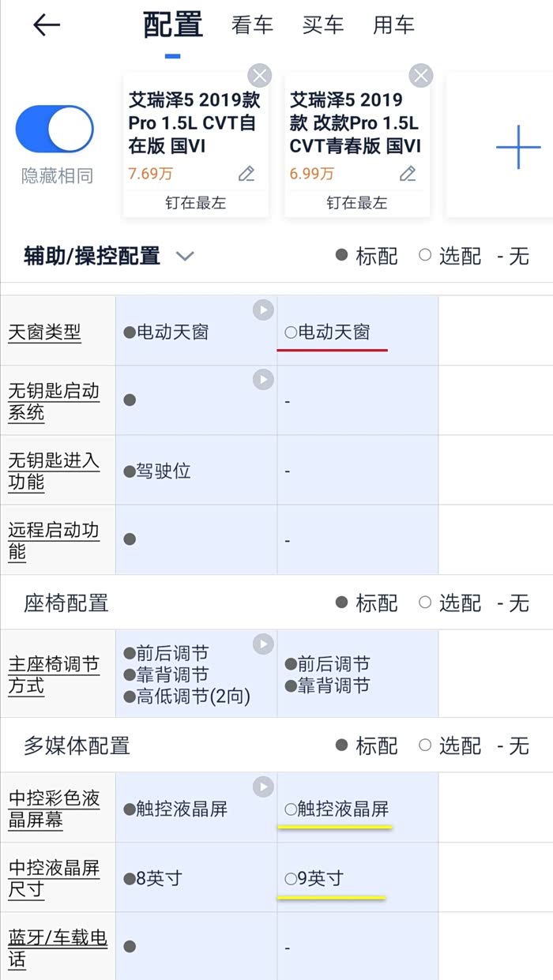This screenshot has height=980, width=553.
Task: Add another car with plus icon
Action: pos(517,147)
